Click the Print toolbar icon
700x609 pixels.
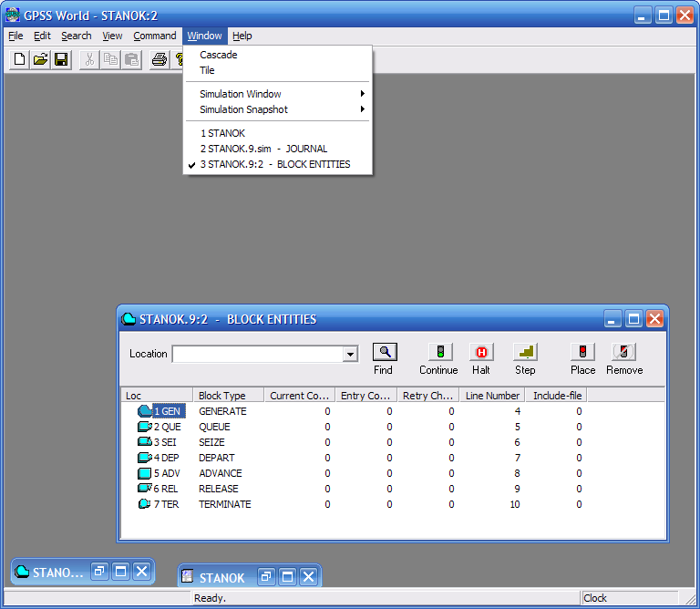160,59
